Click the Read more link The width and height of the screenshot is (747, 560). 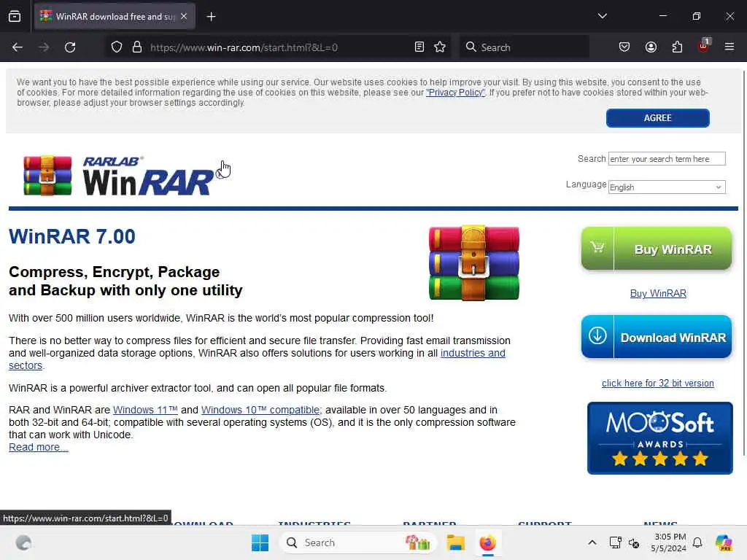(38, 447)
